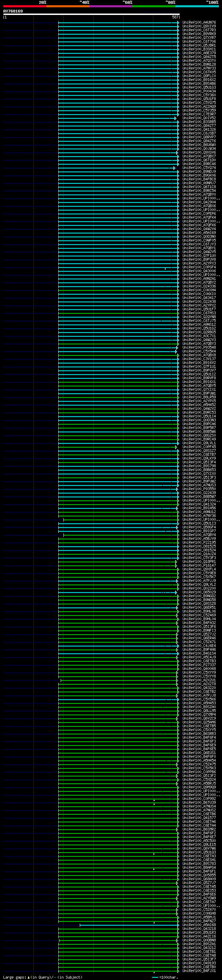222x980 pixels.
Task: Click hit label UniRef100_B6U6W0
Action: pyautogui.click(x=199, y=145)
